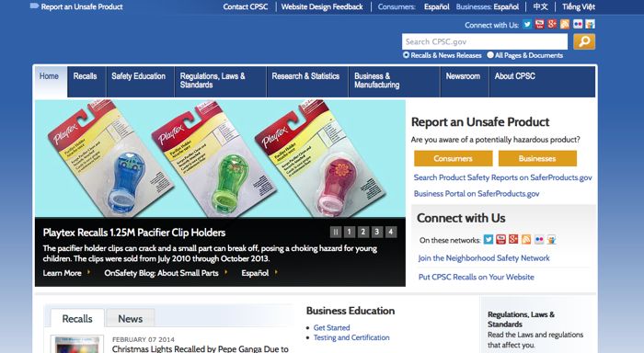
Task: Open the Safety Education menu
Action: tap(140, 82)
